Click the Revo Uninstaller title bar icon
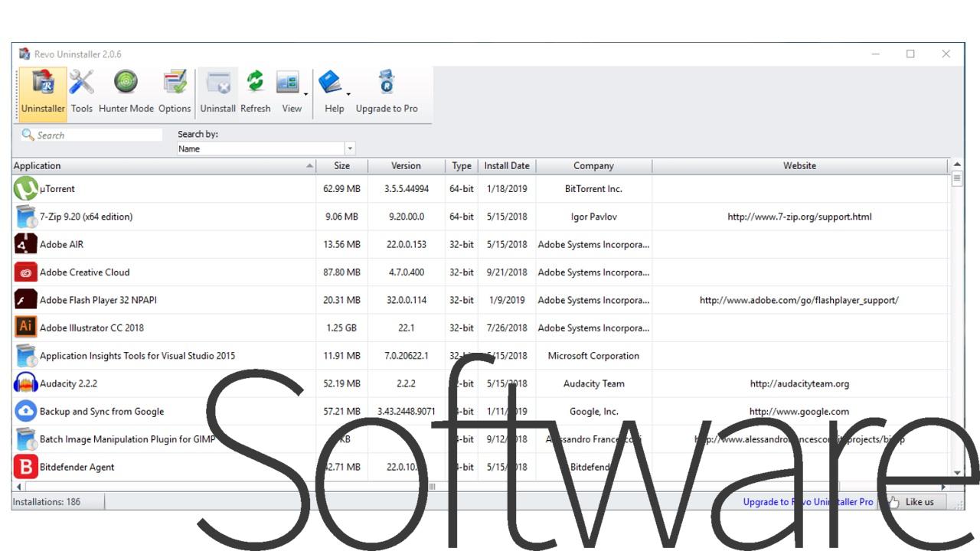 tap(24, 54)
